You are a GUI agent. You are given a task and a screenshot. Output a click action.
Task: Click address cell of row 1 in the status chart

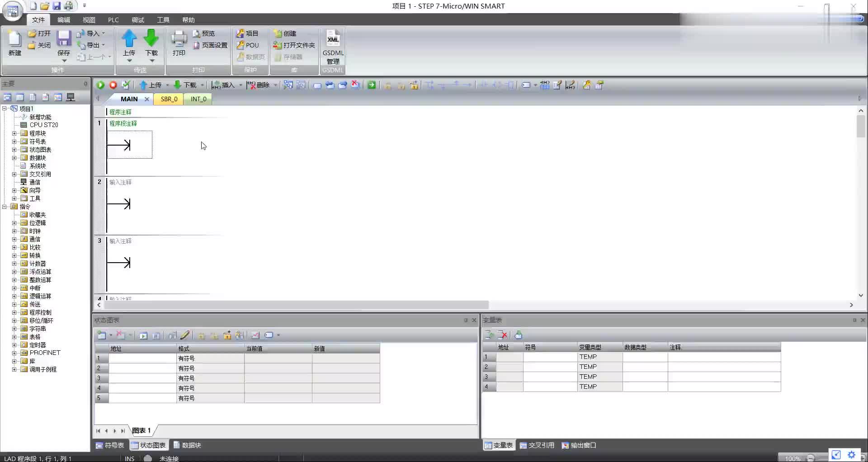click(x=142, y=358)
